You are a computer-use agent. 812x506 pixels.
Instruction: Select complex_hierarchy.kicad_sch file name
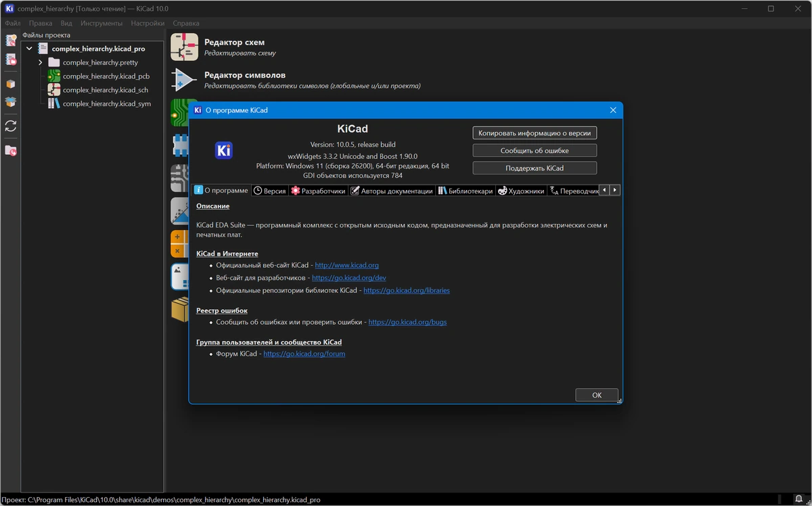pos(106,90)
